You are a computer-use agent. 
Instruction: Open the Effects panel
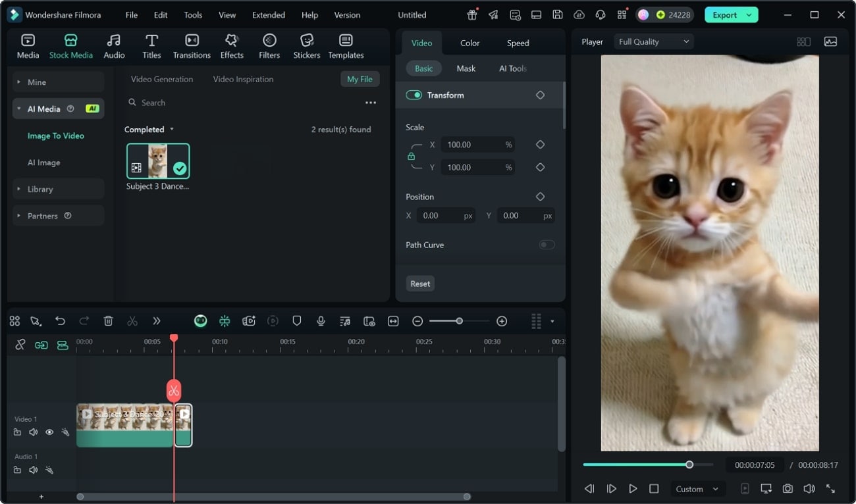pos(232,47)
